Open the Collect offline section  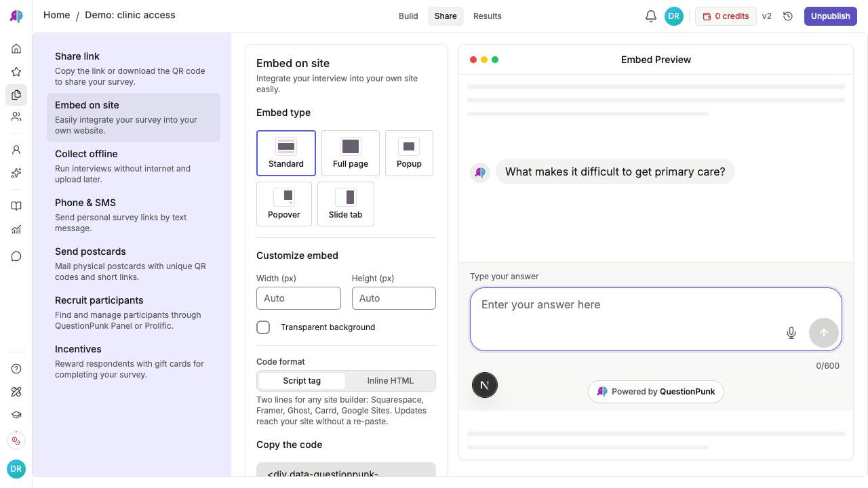pyautogui.click(x=134, y=166)
